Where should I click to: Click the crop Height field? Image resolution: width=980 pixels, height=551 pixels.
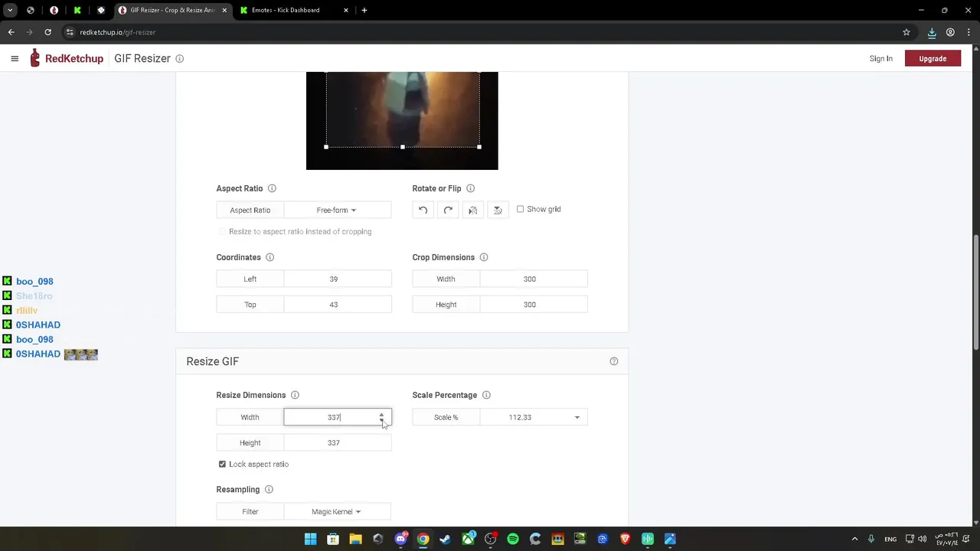534,305
